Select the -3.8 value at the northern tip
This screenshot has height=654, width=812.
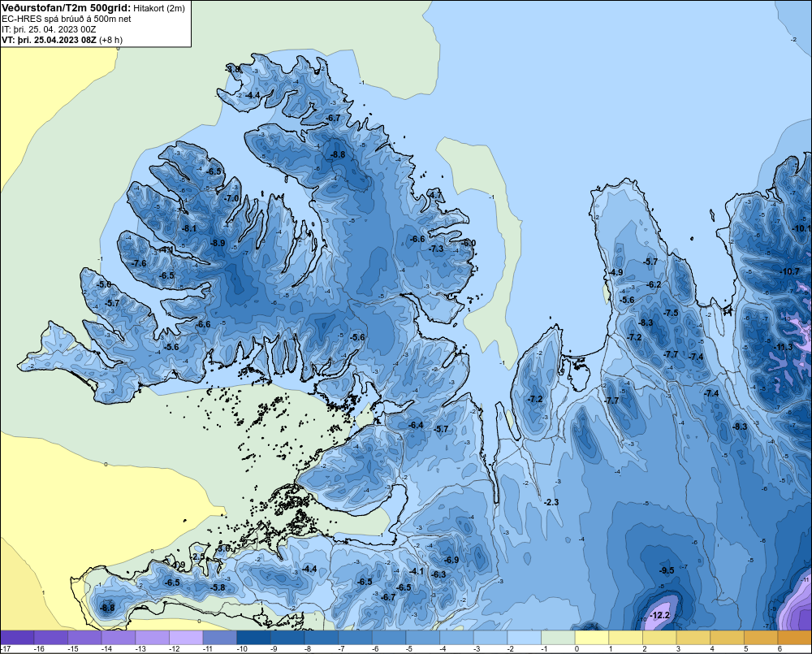point(233,69)
